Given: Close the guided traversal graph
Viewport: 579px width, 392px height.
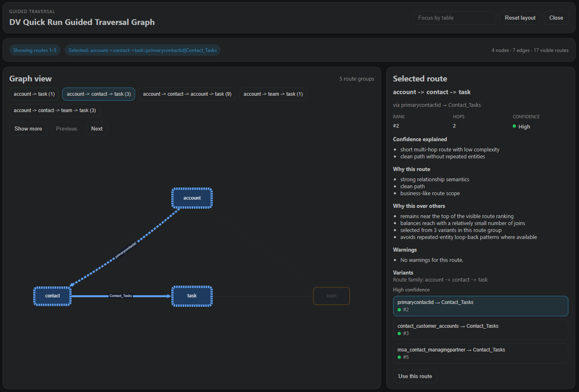Looking at the screenshot, I should click(x=556, y=18).
